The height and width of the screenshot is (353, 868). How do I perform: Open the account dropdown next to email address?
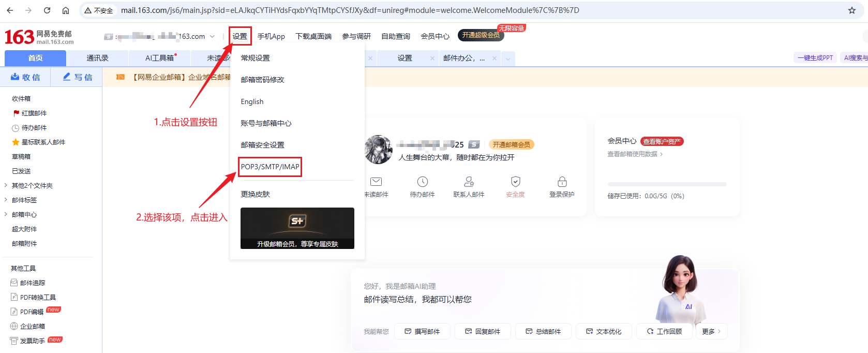pos(212,36)
